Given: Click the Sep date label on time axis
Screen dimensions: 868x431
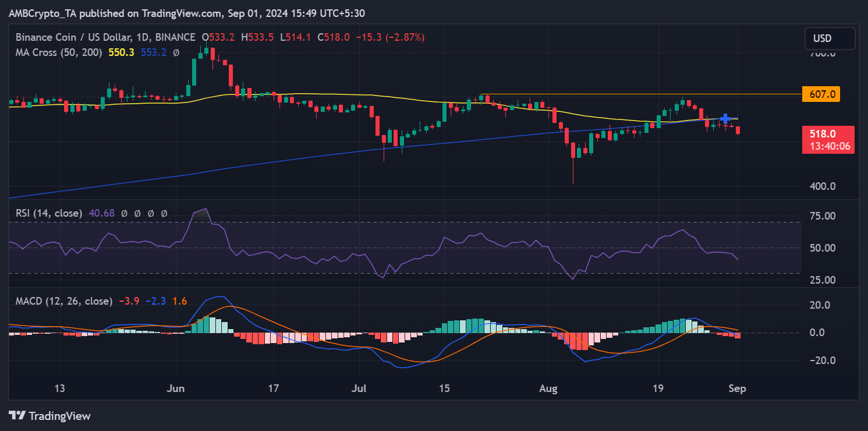Looking at the screenshot, I should 738,388.
